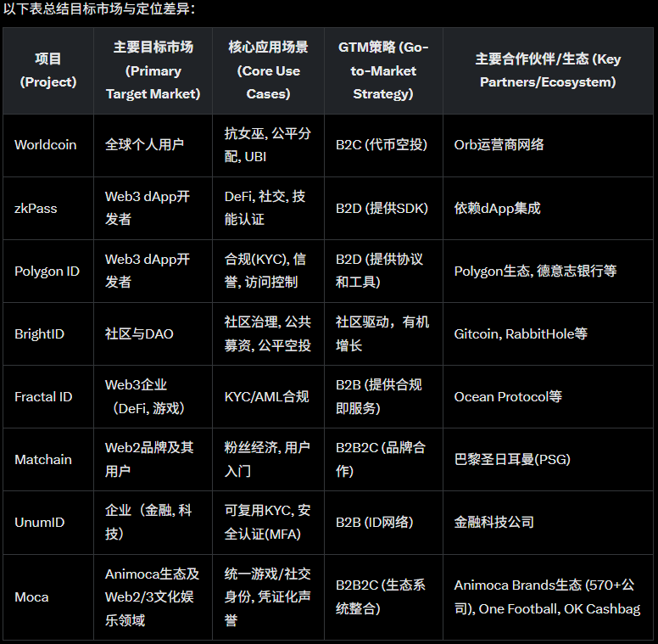658x644 pixels.
Task: Select the Matchain project cell
Action: point(48,460)
